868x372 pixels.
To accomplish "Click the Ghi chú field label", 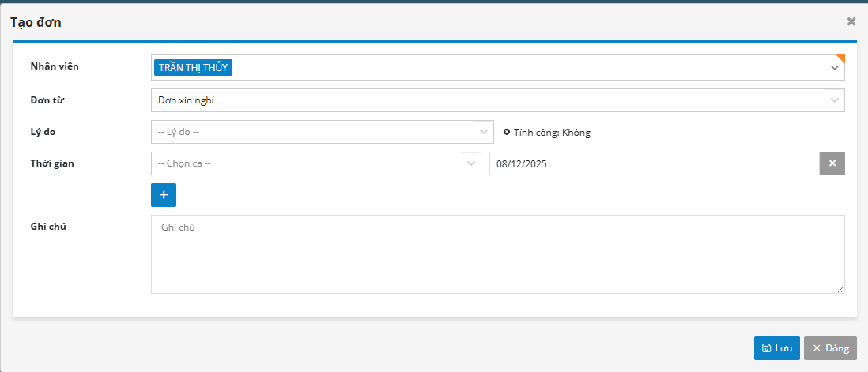I will [48, 227].
